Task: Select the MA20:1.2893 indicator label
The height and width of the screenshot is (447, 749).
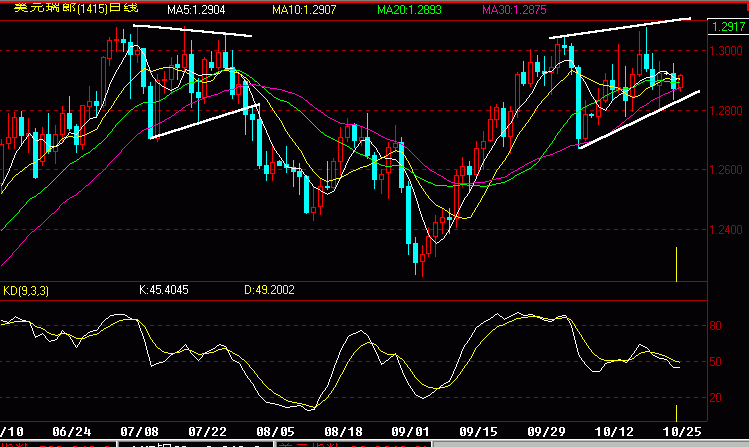Action: click(x=409, y=10)
